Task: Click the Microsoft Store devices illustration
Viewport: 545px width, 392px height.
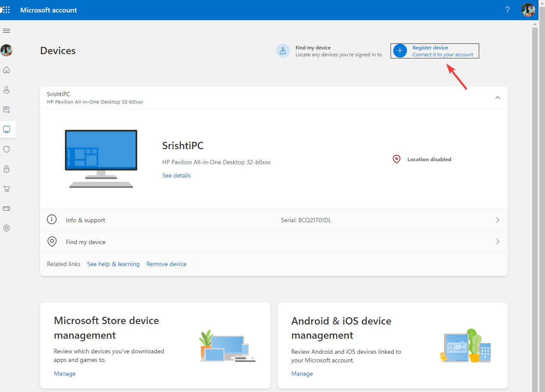Action: click(228, 346)
